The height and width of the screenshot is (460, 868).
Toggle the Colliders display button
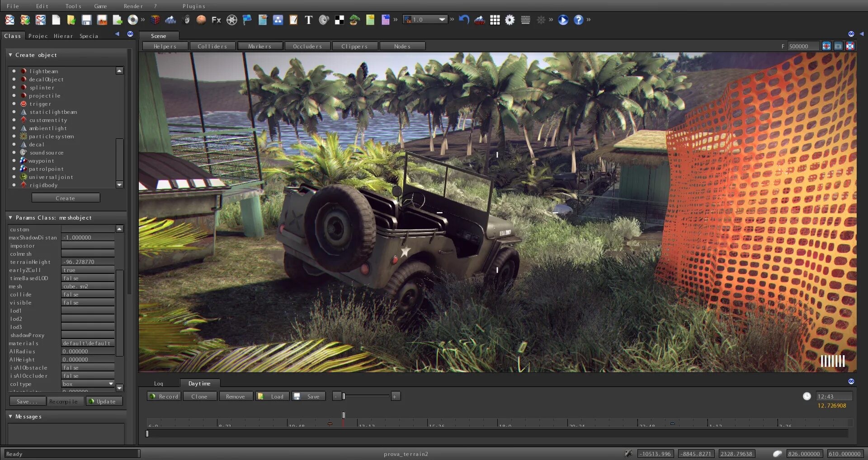pyautogui.click(x=212, y=46)
